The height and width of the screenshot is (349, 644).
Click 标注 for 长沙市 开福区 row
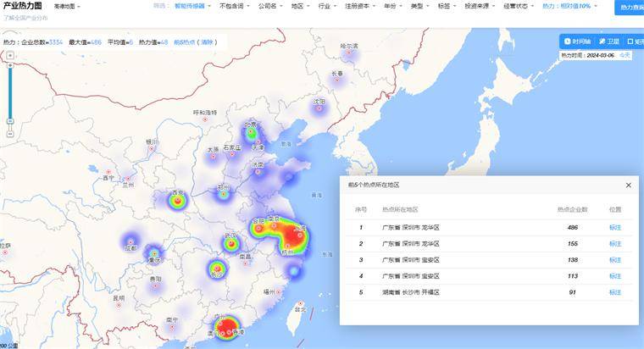coord(614,292)
